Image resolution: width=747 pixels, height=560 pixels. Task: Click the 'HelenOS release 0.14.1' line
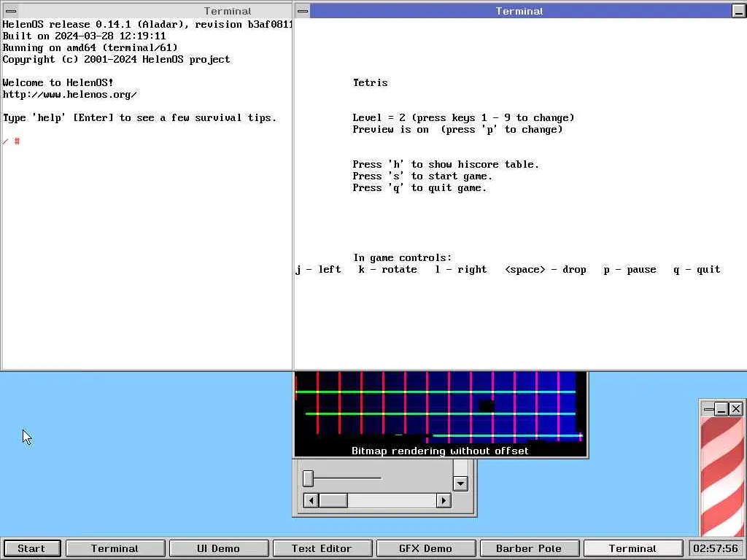[x=147, y=24]
